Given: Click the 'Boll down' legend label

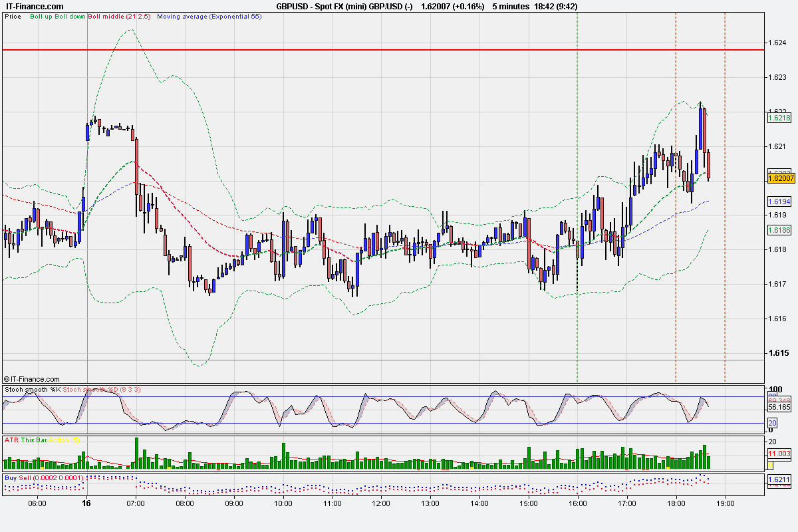Looking at the screenshot, I should pyautogui.click(x=71, y=15).
